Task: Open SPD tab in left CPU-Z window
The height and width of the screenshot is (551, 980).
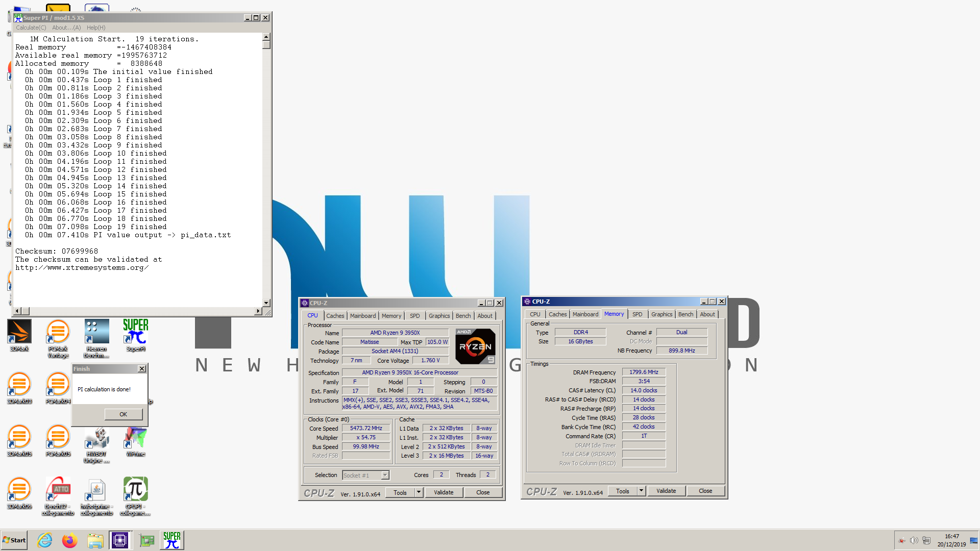Action: tap(415, 316)
